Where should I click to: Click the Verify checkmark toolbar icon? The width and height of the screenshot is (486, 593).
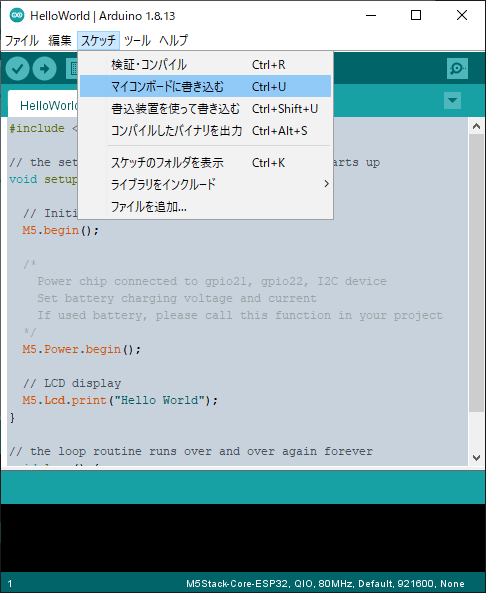17,68
